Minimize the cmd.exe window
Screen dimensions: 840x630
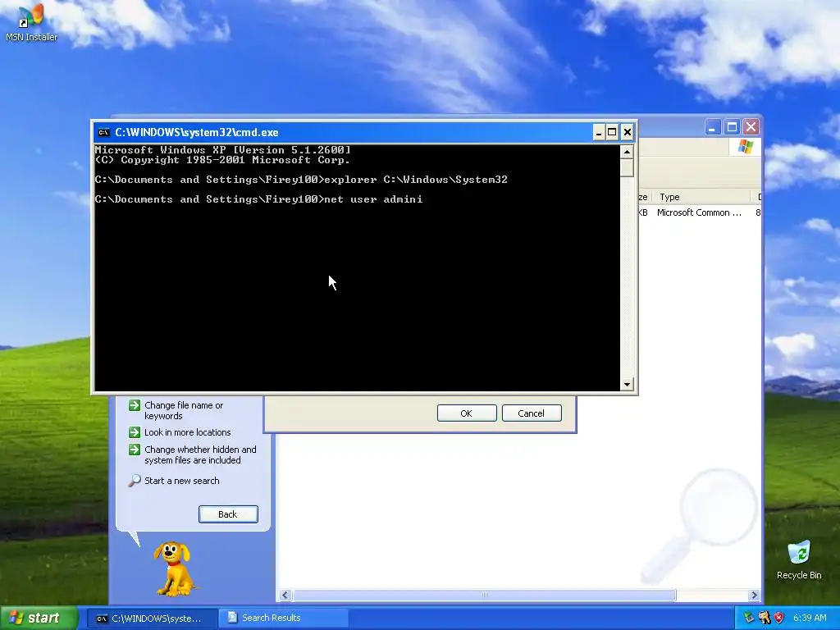click(598, 132)
